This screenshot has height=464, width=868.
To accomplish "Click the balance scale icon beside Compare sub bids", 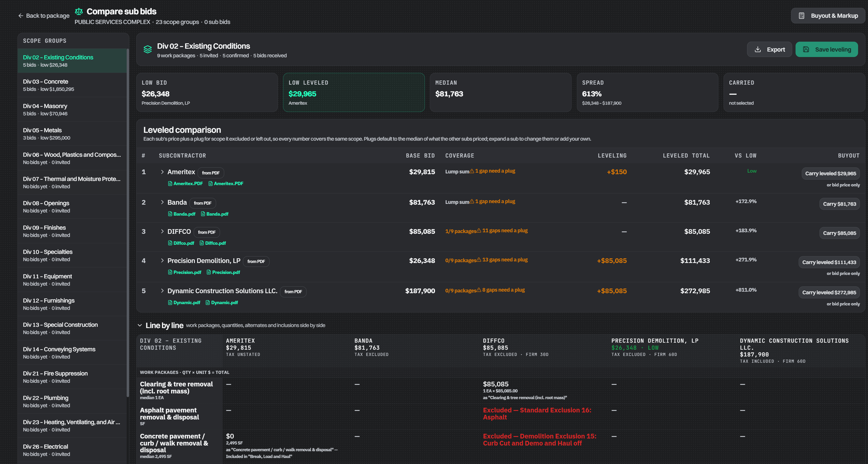I will coord(79,11).
